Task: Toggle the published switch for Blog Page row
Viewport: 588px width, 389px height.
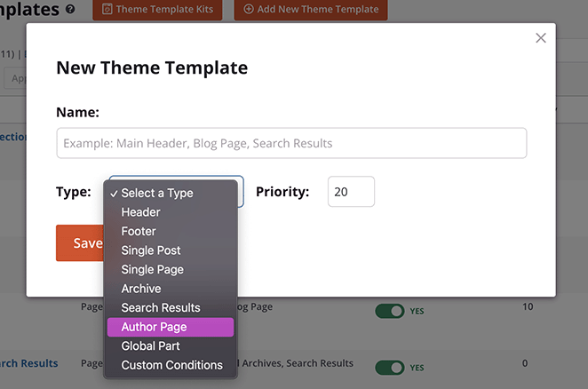Action: tap(389, 311)
